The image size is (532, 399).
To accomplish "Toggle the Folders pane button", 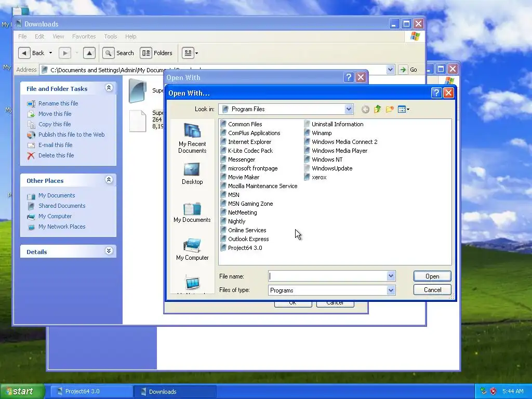I will tap(157, 53).
